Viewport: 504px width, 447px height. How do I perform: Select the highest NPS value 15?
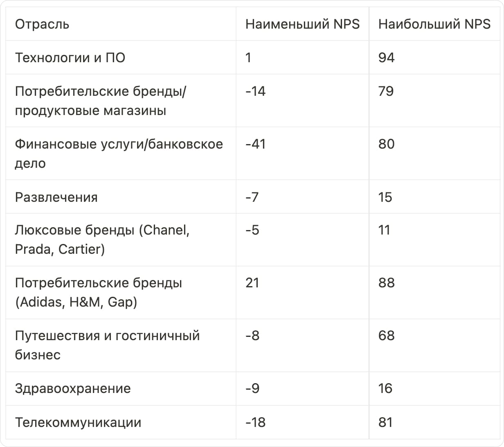[385, 197]
